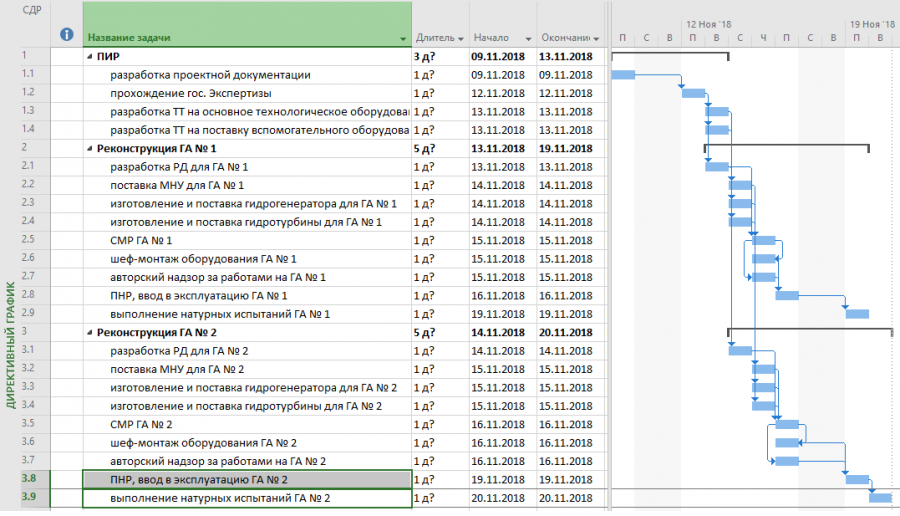Click Gantt bar for 'ПНР, ввод в эксплуатацию ГА № 1'

(x=787, y=296)
